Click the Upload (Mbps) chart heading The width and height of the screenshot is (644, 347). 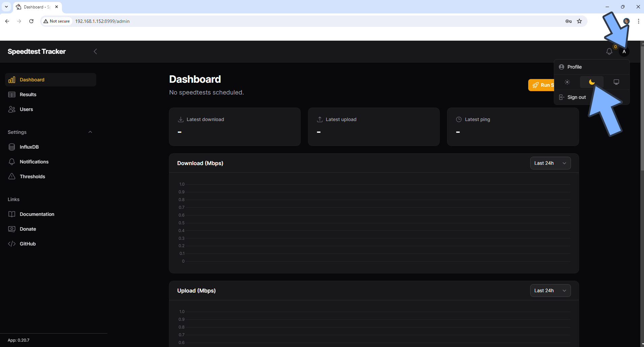(x=196, y=291)
